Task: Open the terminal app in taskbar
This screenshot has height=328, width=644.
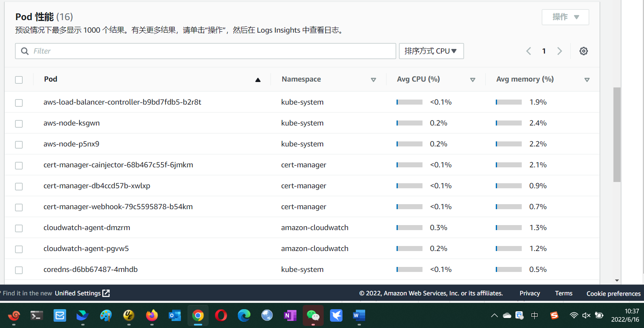Action: (x=37, y=315)
